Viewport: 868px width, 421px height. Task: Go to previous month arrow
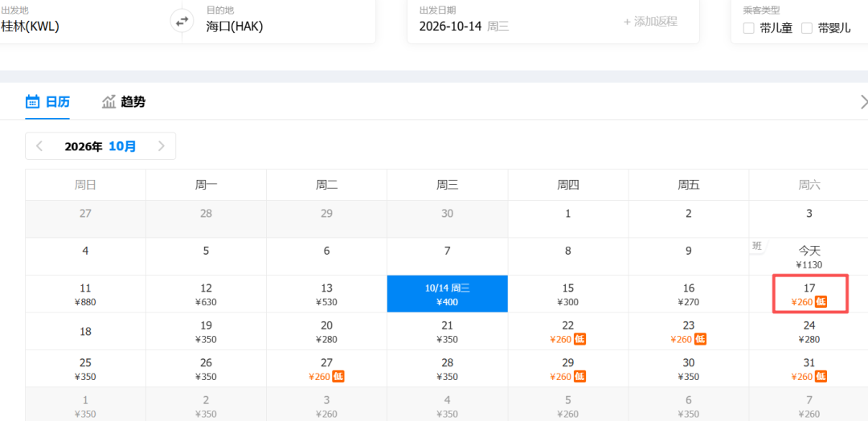tap(39, 146)
